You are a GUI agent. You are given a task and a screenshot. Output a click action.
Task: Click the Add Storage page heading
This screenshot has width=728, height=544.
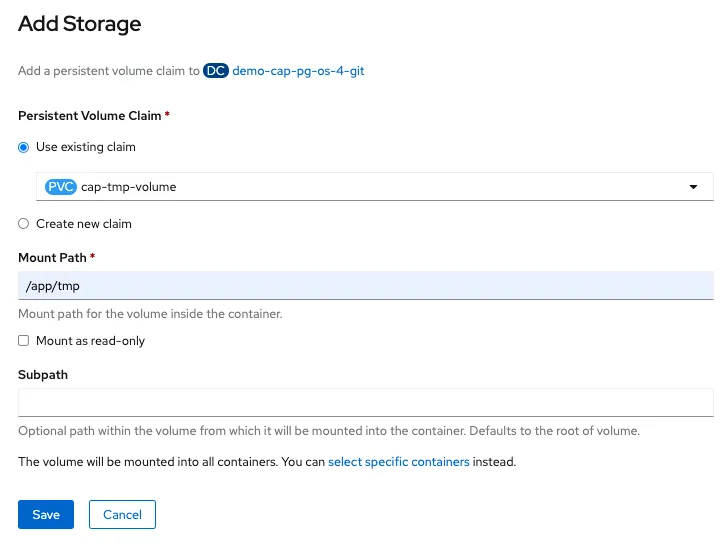80,23
